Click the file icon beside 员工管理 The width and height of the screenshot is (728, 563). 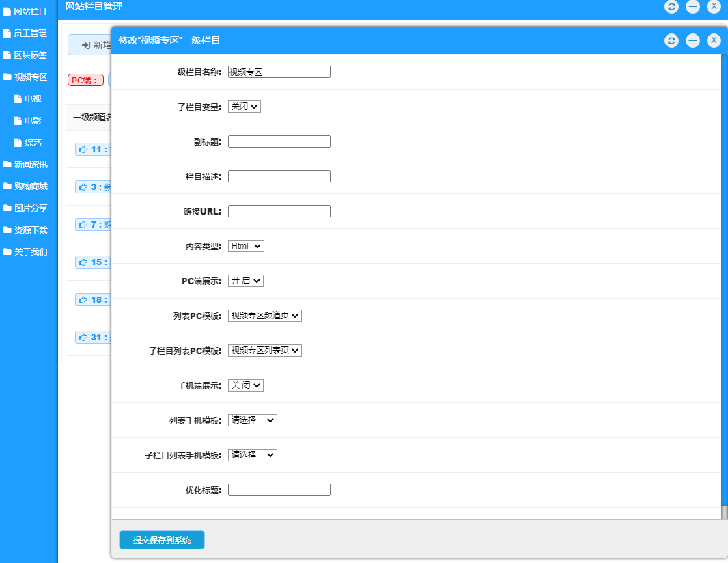click(7, 33)
